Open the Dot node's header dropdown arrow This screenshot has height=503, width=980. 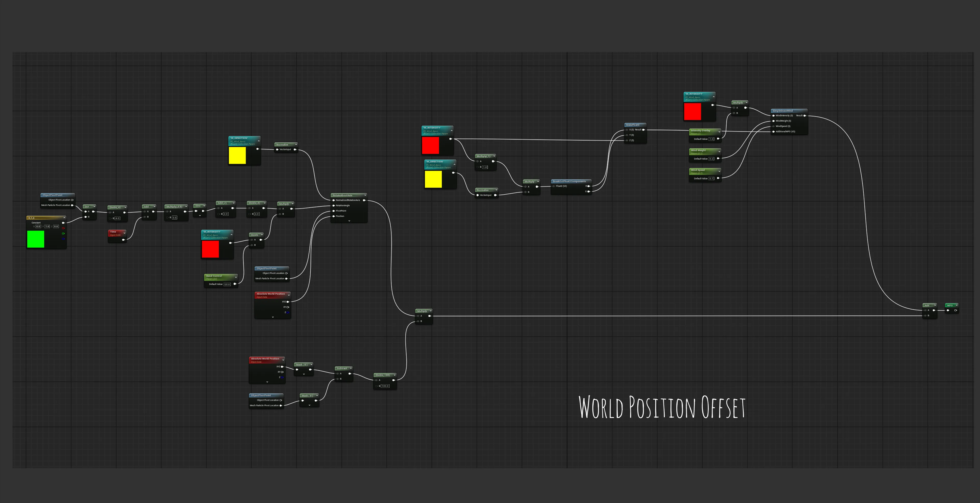coord(94,206)
